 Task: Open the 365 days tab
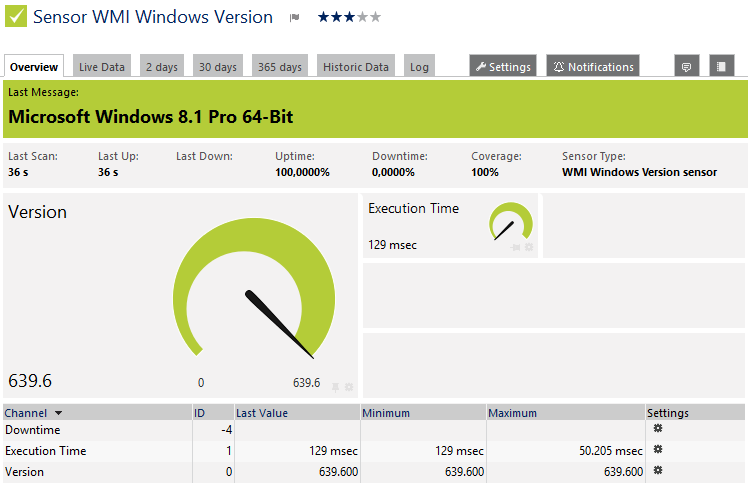pyautogui.click(x=280, y=67)
